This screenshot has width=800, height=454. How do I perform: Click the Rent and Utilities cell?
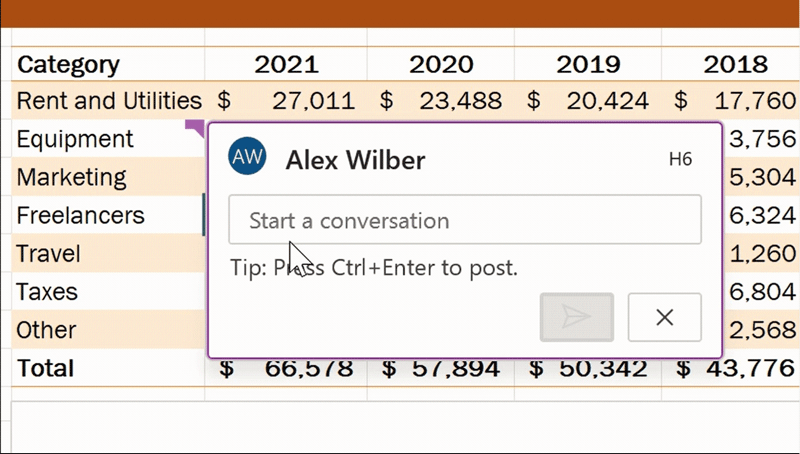(x=108, y=100)
